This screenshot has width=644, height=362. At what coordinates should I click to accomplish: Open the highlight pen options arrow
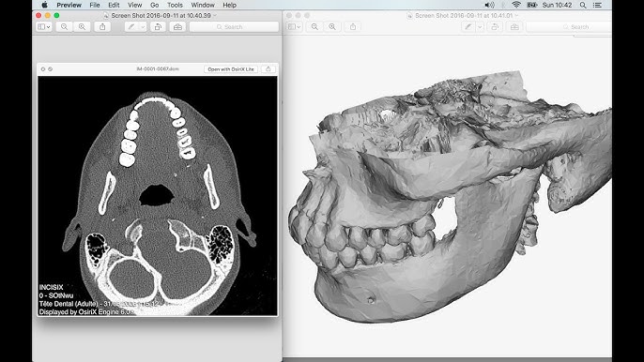(x=143, y=26)
